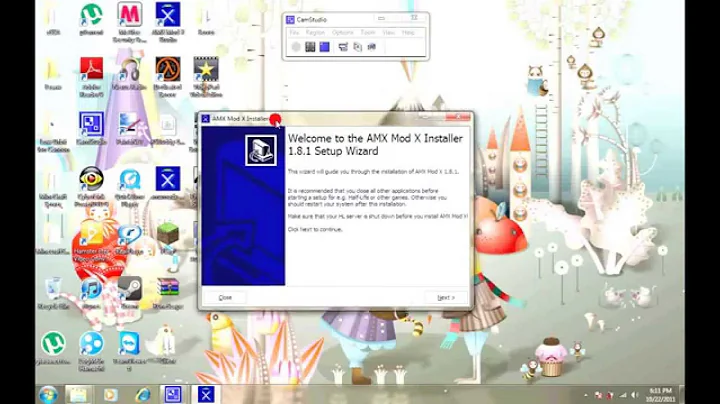Open the View menu in CamStudio

click(x=388, y=33)
